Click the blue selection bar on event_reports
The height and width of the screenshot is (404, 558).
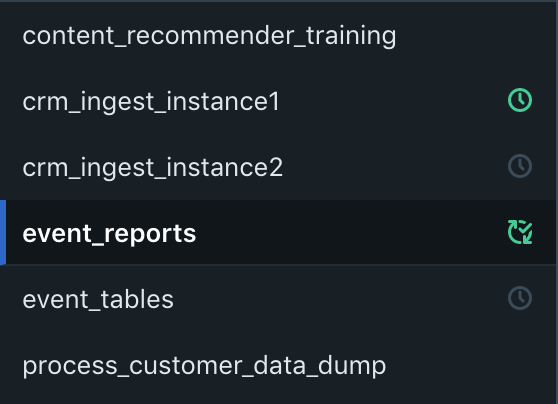click(x=3, y=232)
